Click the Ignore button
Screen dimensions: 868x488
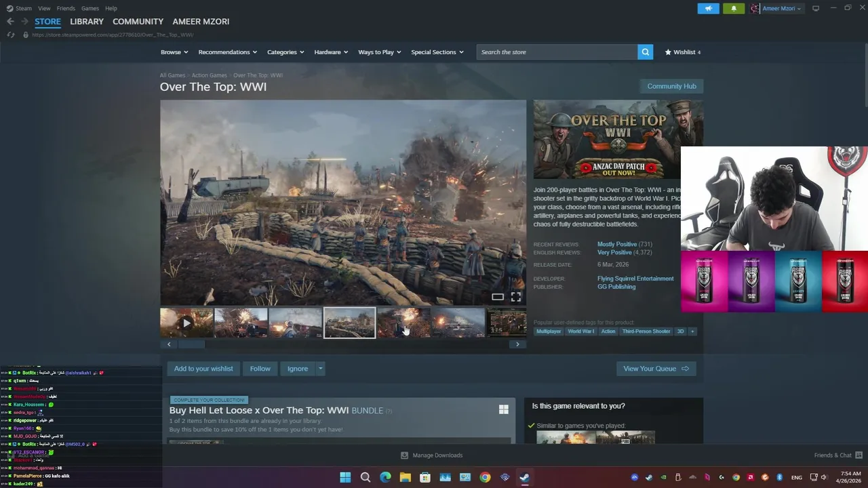pos(298,369)
